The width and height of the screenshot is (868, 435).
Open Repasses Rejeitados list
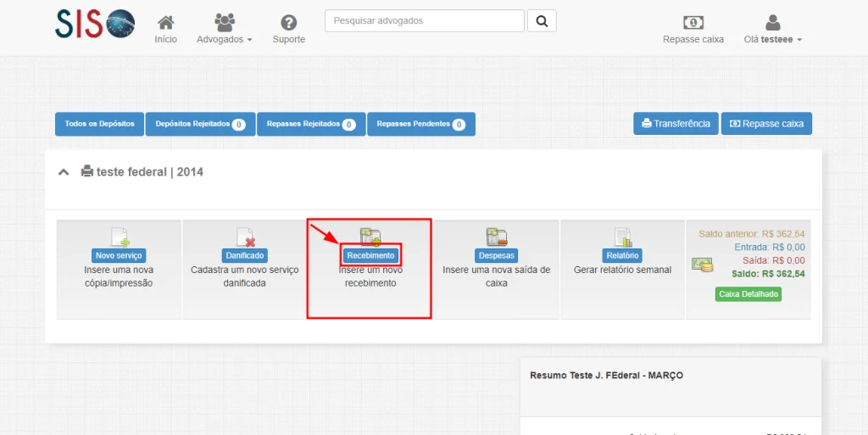pos(311,124)
